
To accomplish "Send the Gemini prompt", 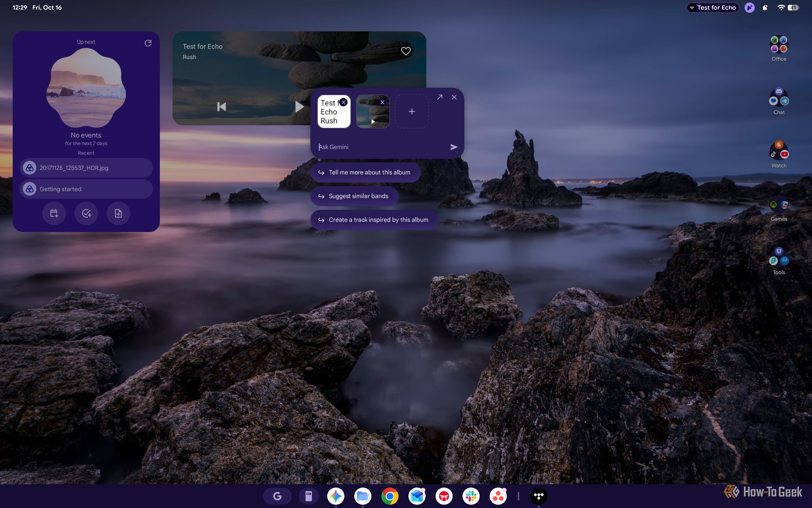I will point(454,147).
